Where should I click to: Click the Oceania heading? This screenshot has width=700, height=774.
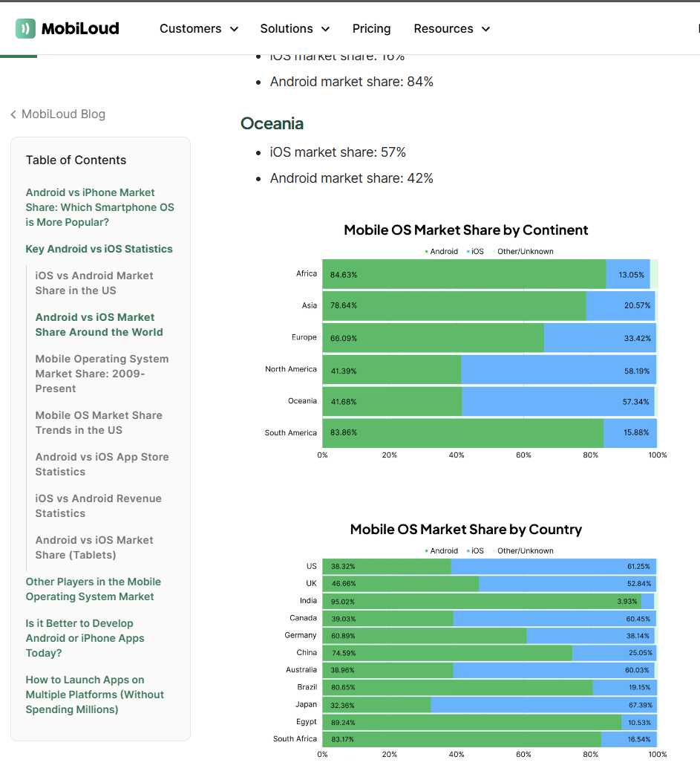click(272, 123)
